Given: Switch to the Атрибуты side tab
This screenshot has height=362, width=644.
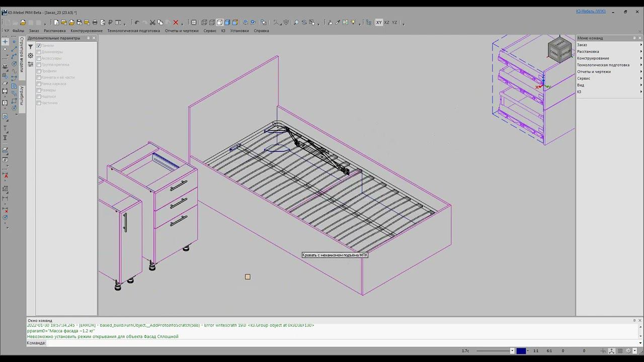Looking at the screenshot, I should (22, 97).
